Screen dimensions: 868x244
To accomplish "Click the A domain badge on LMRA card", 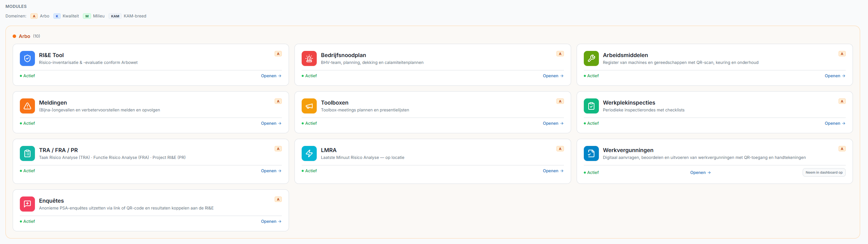I will point(560,149).
